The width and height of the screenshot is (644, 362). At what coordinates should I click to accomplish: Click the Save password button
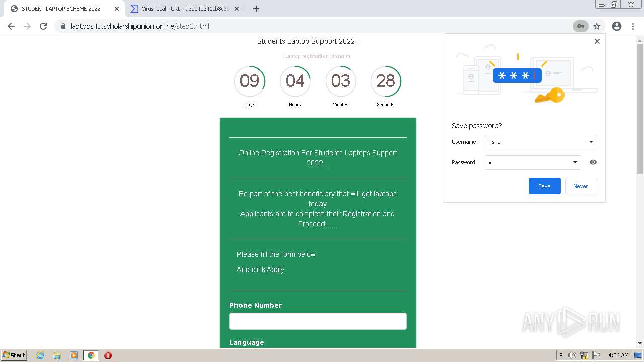[x=544, y=186]
